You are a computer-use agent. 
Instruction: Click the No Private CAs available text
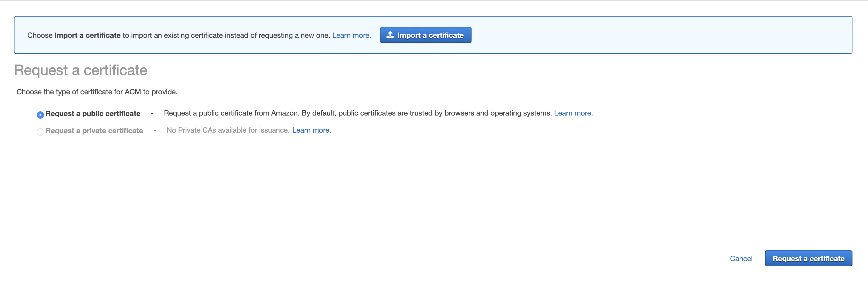point(228,130)
